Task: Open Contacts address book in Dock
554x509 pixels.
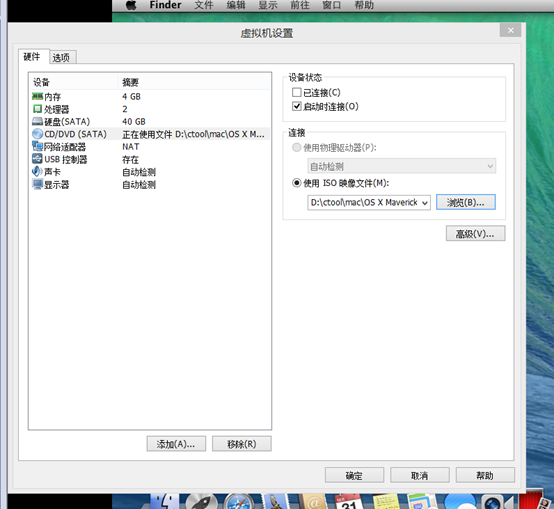Action: tap(312, 502)
